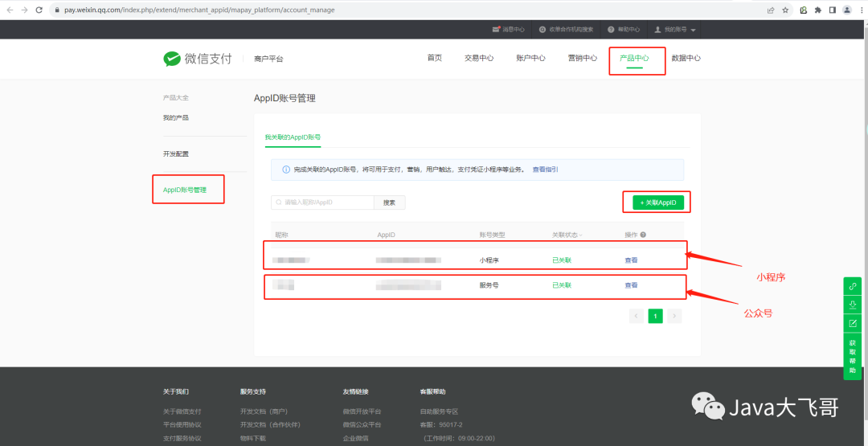Focus the 请输入昵称/AppID search field
This screenshot has height=446, width=868.
click(323, 203)
